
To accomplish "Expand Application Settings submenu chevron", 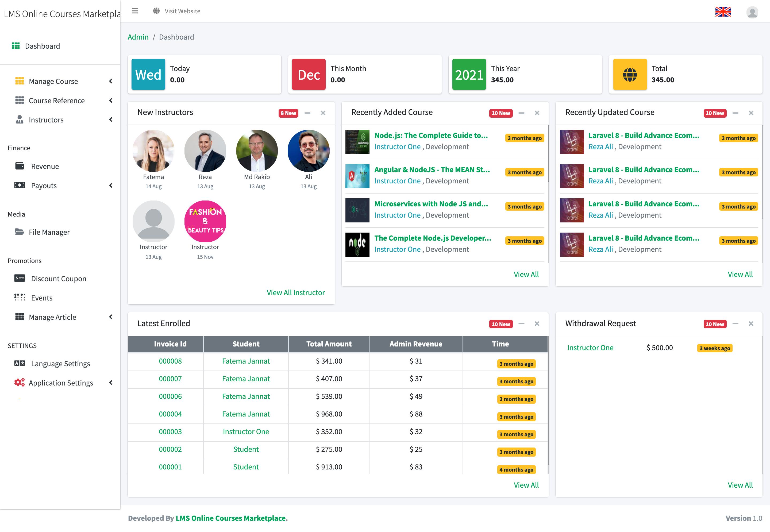I will (x=111, y=383).
